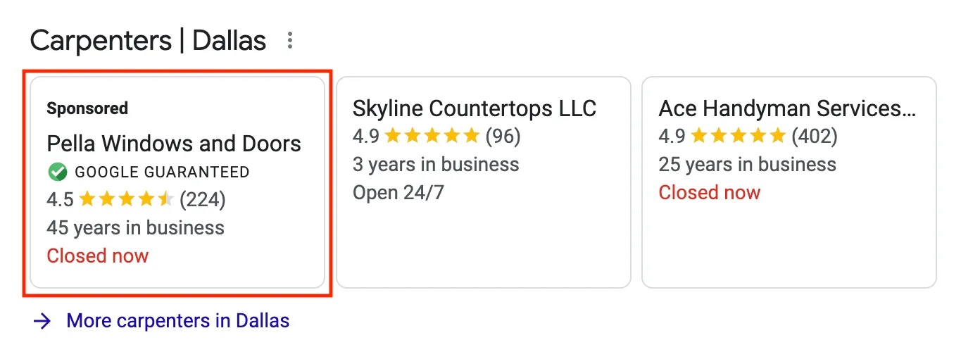Screen dimensions: 980x359
Task: View Skyline Countertops' 96 reviews count
Action: 503,136
